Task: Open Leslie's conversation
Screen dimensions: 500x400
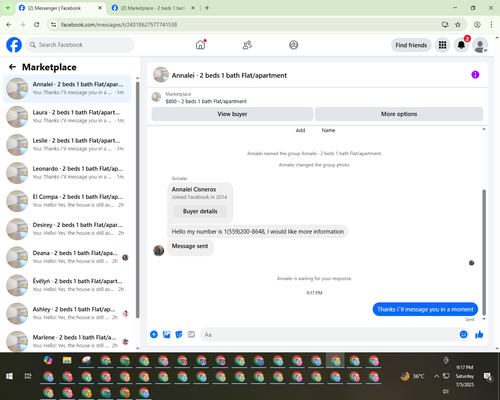Action: point(67,145)
